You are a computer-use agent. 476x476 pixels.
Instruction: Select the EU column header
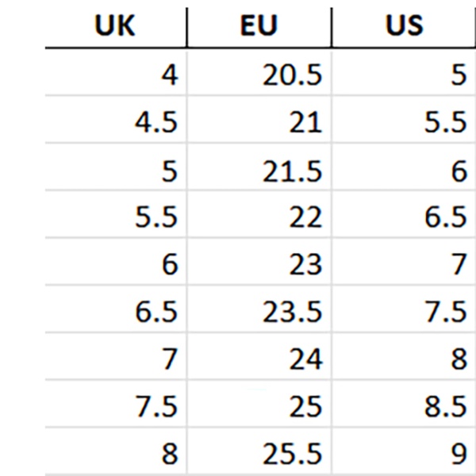tap(259, 26)
